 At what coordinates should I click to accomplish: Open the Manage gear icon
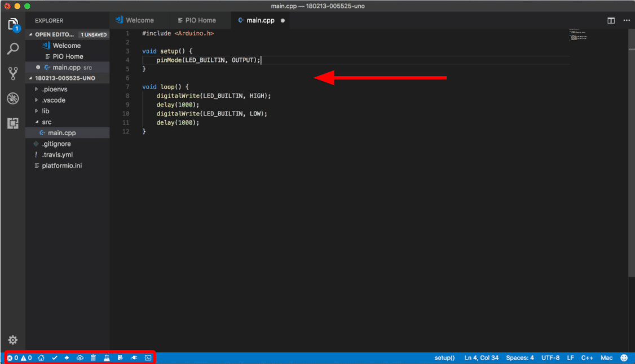(13, 340)
